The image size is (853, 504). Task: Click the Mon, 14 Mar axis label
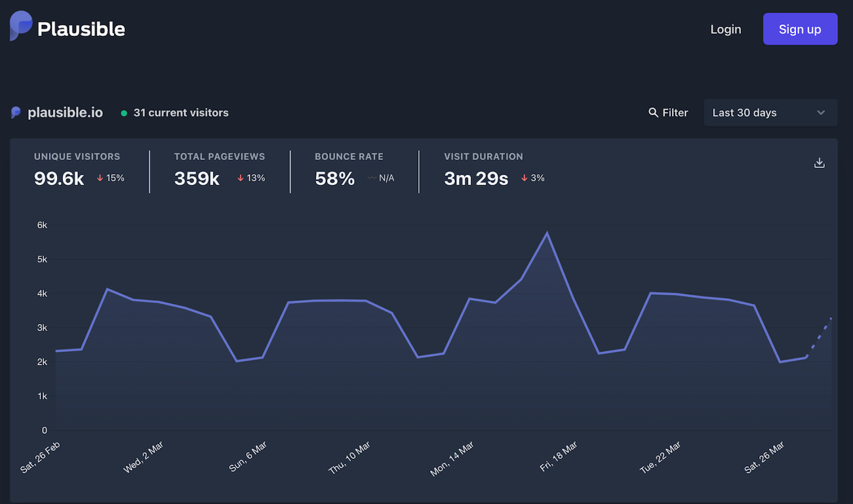(452, 459)
